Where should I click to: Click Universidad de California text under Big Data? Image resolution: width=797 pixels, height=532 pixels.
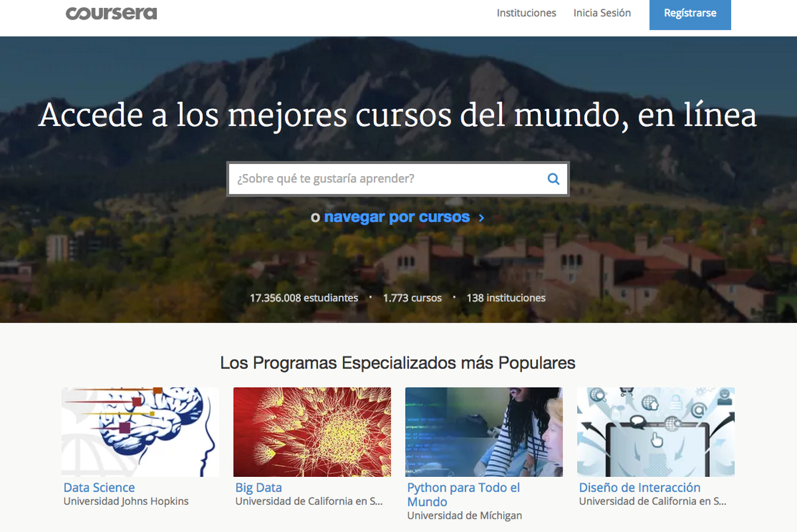coord(310,501)
